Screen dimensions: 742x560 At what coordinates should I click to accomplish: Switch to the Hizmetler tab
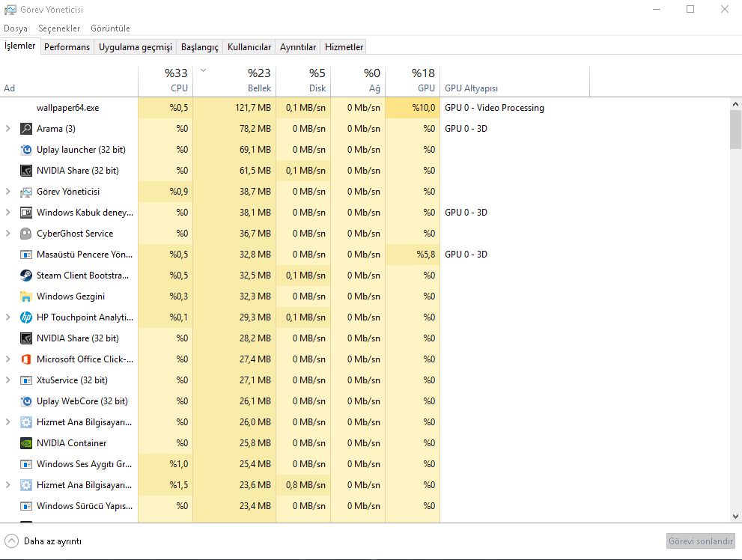(344, 47)
